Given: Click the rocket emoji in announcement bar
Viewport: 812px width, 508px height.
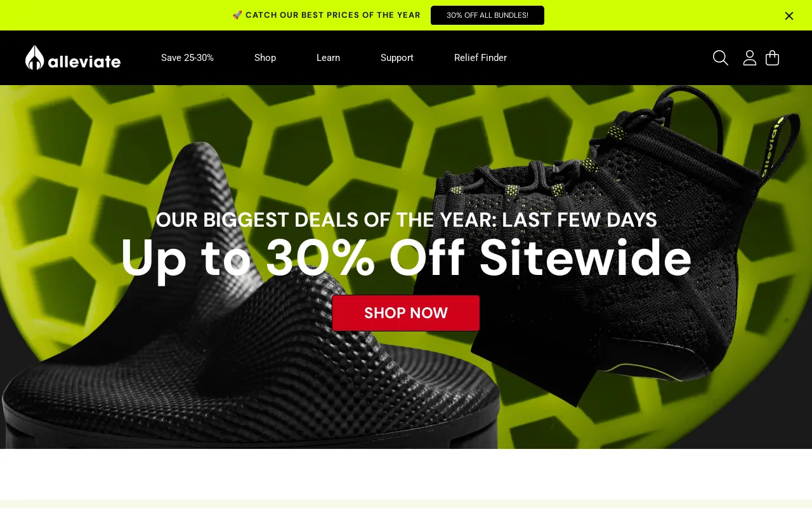Looking at the screenshot, I should pos(237,15).
